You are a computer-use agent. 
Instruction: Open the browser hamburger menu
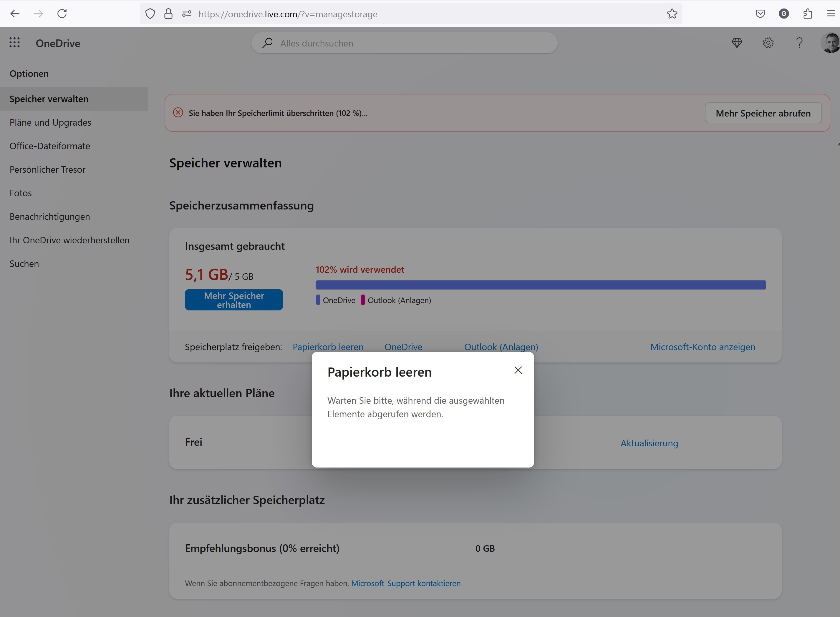pyautogui.click(x=831, y=14)
